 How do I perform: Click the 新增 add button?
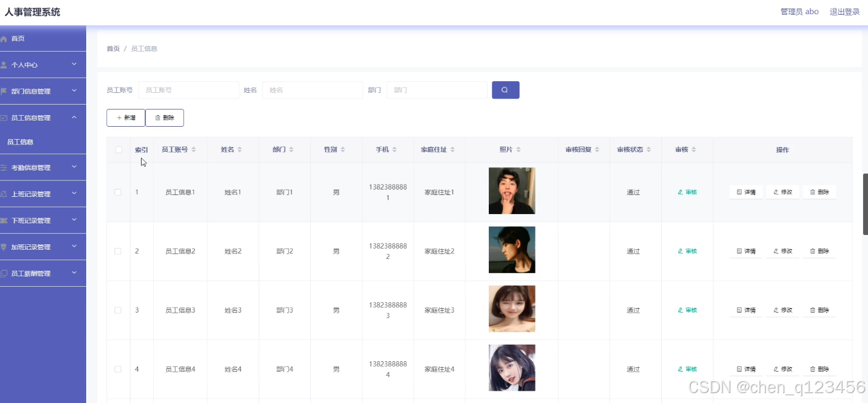tap(126, 118)
